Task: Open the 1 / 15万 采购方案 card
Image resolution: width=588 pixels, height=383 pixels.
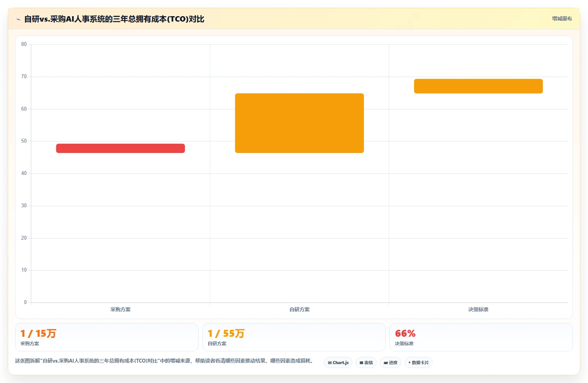Action: pos(106,337)
